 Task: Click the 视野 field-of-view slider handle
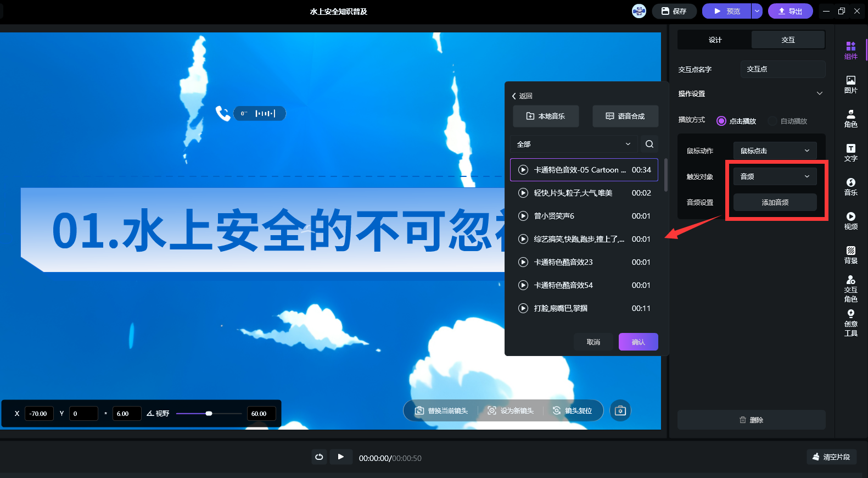pyautogui.click(x=209, y=413)
